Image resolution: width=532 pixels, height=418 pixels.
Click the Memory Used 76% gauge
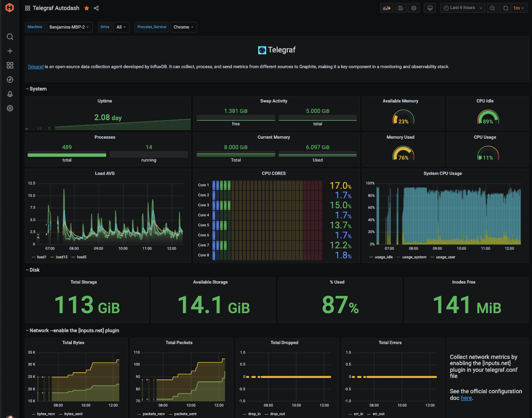(x=403, y=153)
